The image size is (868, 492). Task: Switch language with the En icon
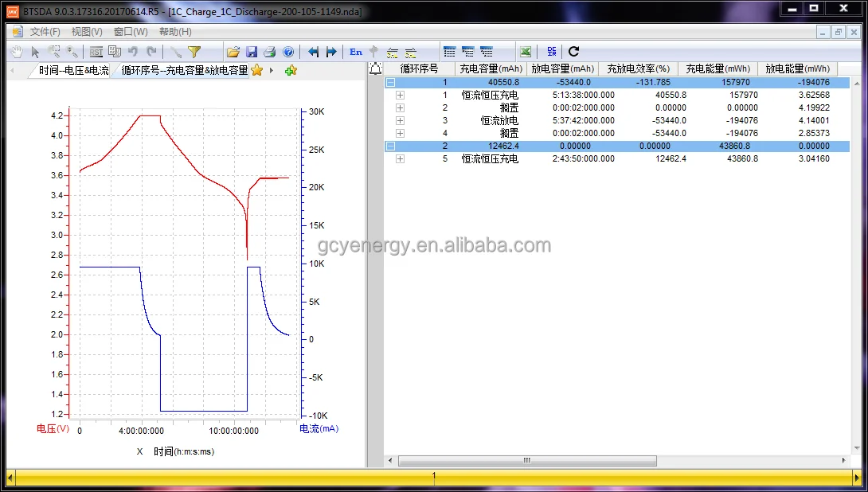click(356, 52)
